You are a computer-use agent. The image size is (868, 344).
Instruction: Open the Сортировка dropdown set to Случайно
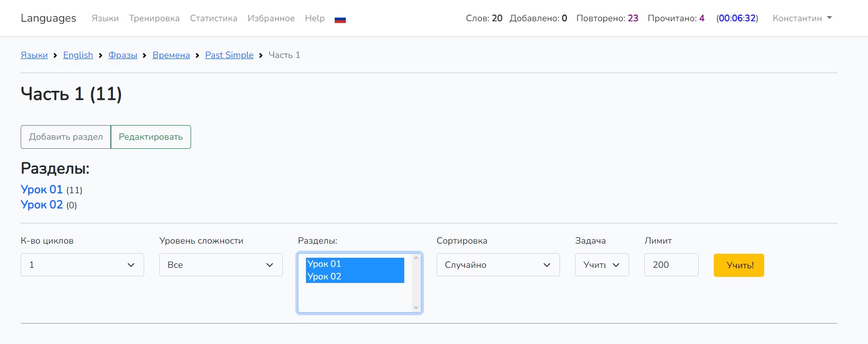(x=498, y=265)
